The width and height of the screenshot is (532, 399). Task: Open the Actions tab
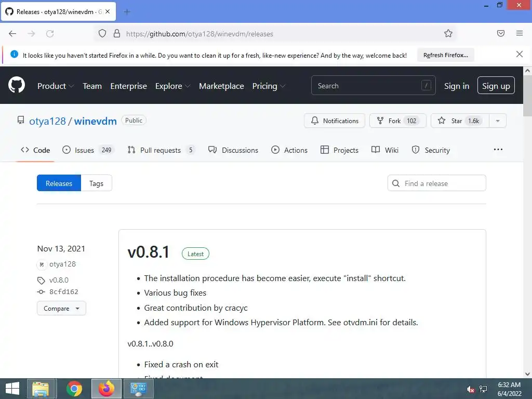point(289,150)
